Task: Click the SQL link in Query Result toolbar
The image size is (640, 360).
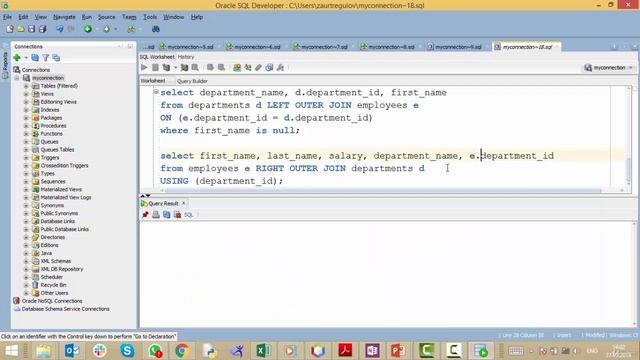Action: coord(188,215)
